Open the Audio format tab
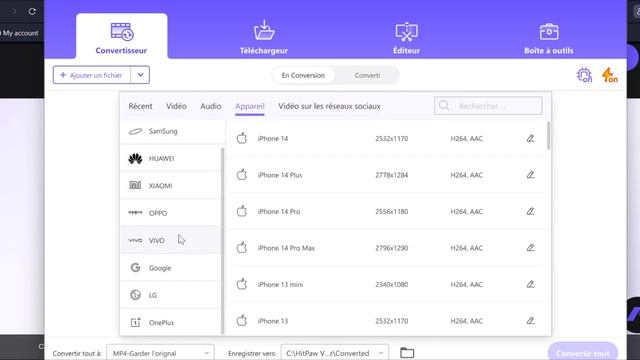Screen dimensions: 640x360 (211, 106)
